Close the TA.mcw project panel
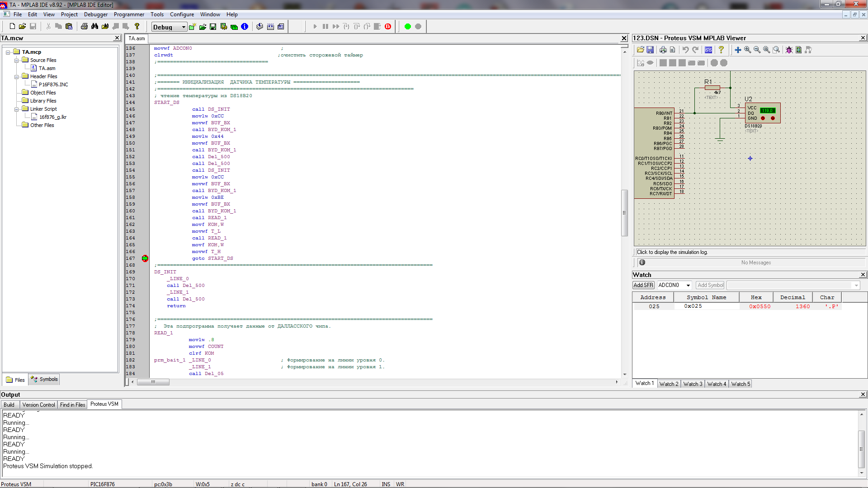This screenshot has width=868, height=488. (x=117, y=38)
